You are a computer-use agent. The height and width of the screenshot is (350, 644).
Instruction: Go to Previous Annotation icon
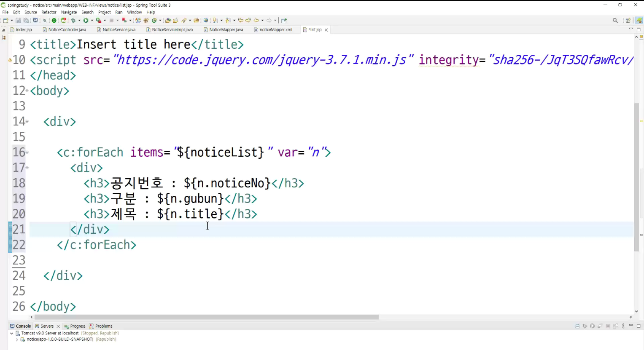228,20
